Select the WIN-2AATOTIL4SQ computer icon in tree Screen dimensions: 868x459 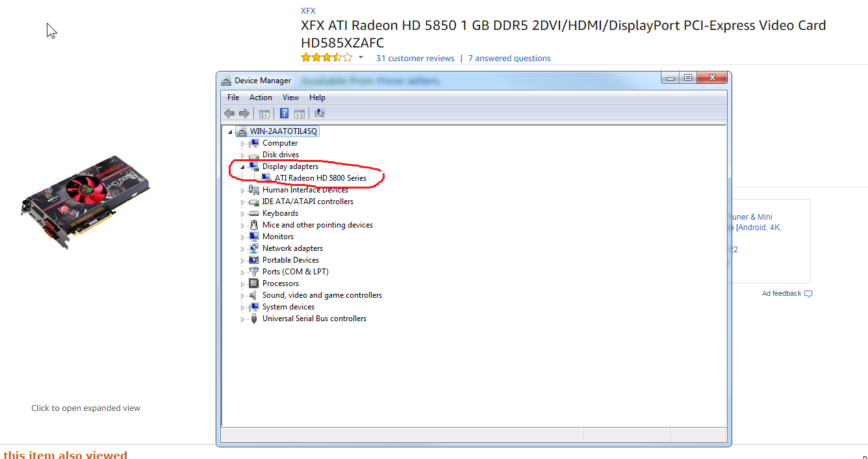tap(241, 131)
